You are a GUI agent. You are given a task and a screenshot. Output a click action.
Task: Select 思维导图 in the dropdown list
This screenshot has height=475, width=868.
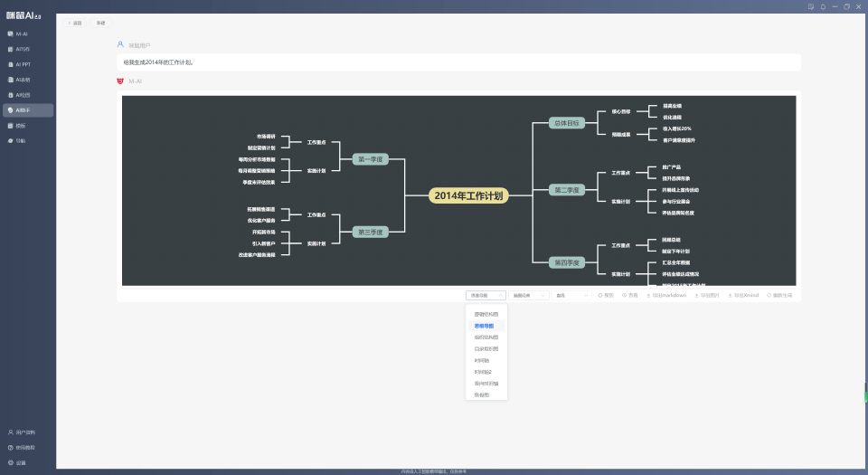tap(486, 325)
